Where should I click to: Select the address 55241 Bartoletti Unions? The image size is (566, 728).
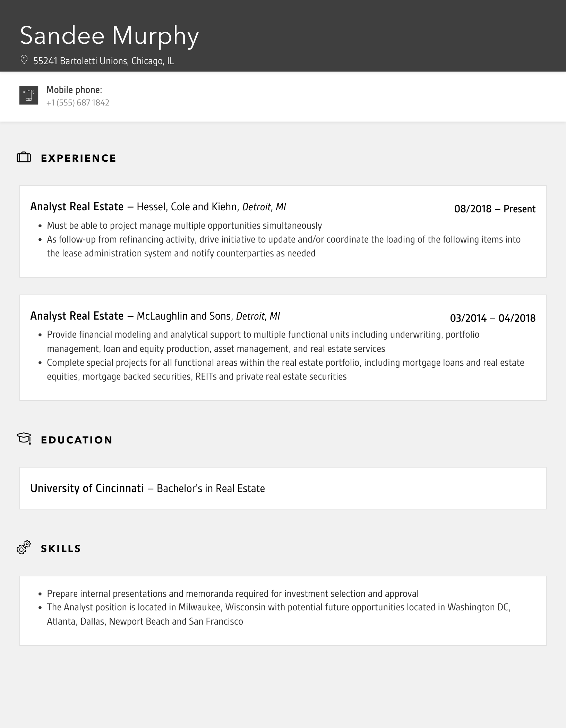click(x=103, y=61)
